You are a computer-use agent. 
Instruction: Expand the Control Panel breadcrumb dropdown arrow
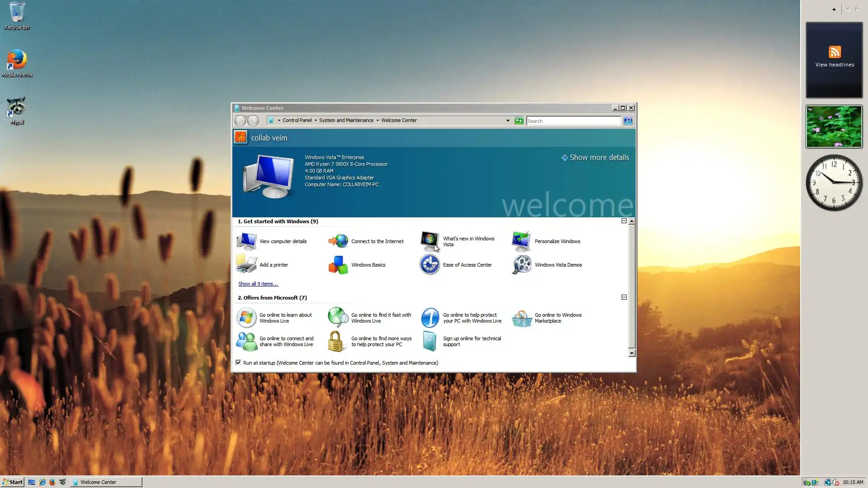pos(316,121)
